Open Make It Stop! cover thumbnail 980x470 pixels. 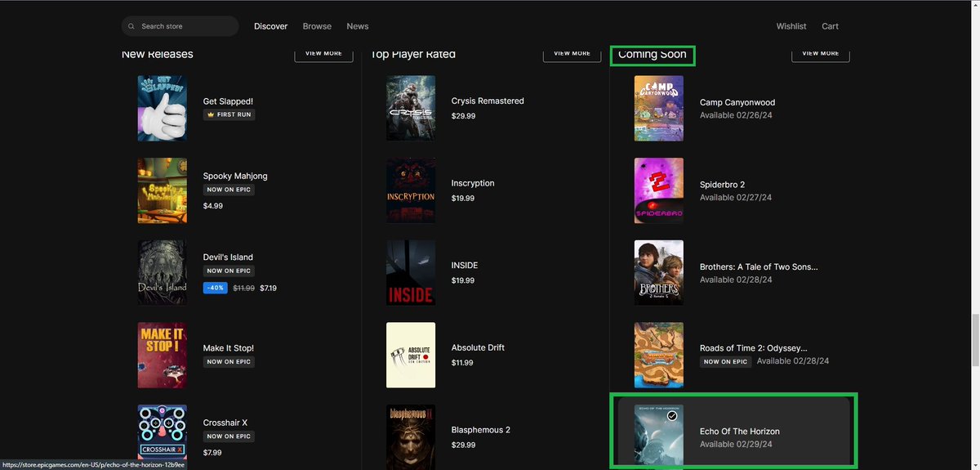click(163, 355)
